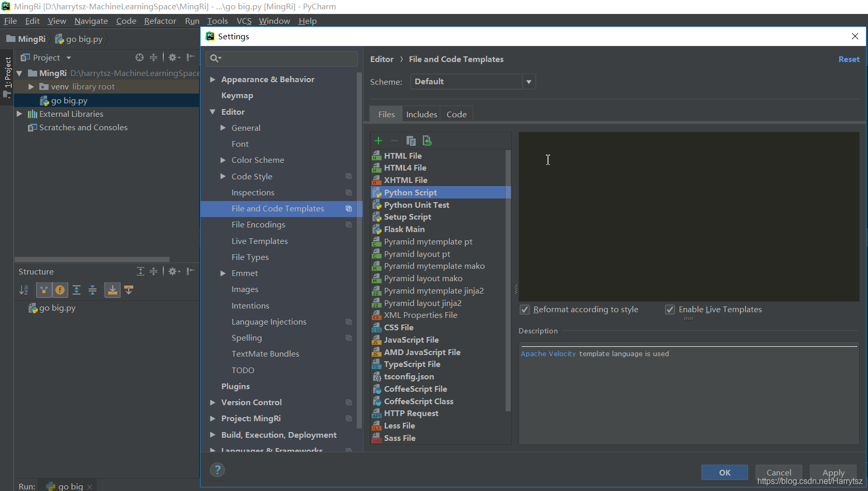This screenshot has width=868, height=491.
Task: Click the Scroll from Source target icon
Action: pyautogui.click(x=140, y=57)
